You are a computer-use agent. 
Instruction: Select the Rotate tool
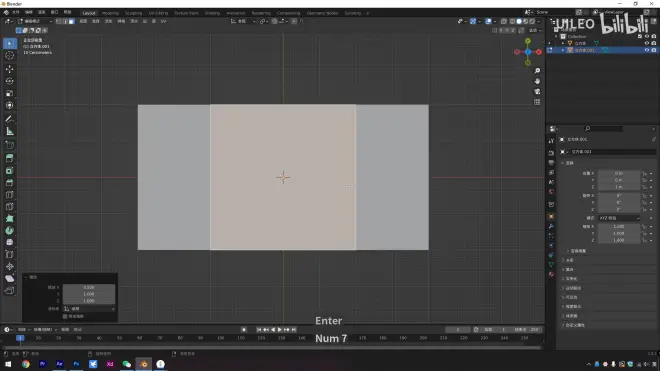10,81
